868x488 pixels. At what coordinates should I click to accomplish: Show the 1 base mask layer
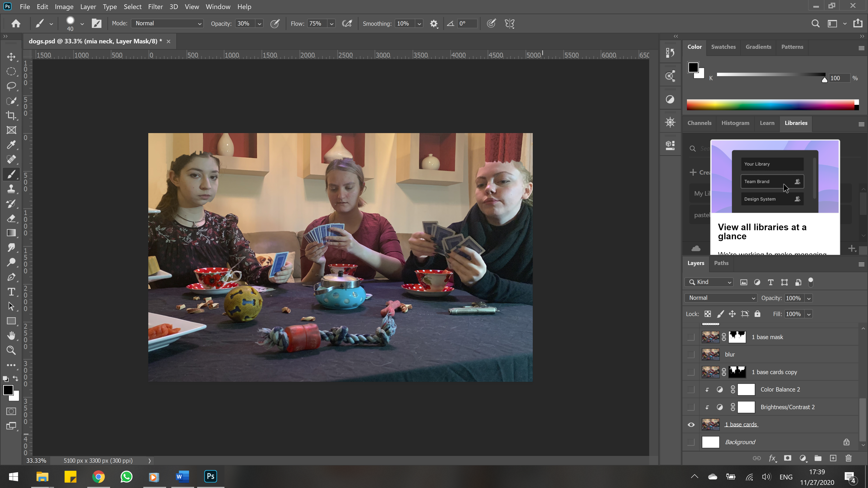point(691,337)
